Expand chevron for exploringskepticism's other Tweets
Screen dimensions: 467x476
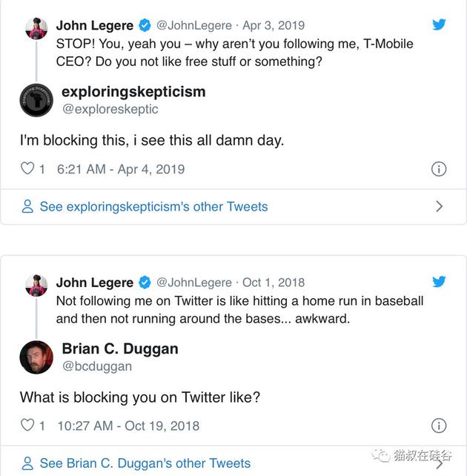[x=439, y=207]
